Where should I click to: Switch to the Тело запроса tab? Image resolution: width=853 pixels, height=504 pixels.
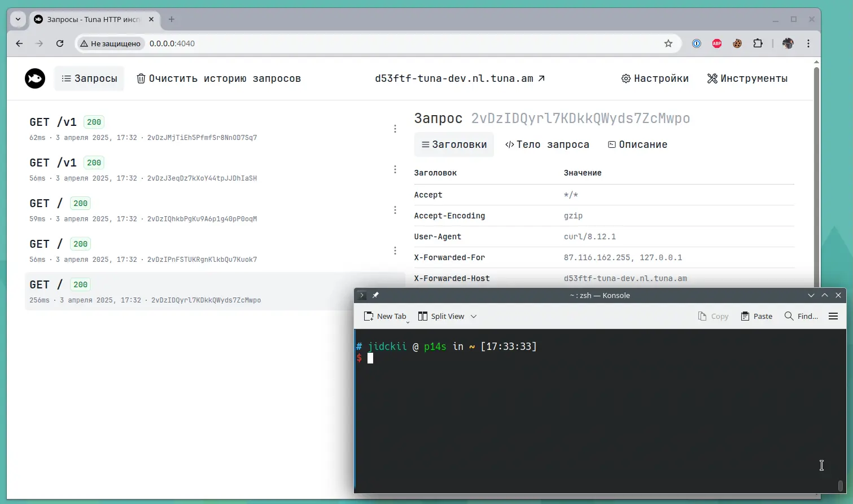(x=546, y=144)
